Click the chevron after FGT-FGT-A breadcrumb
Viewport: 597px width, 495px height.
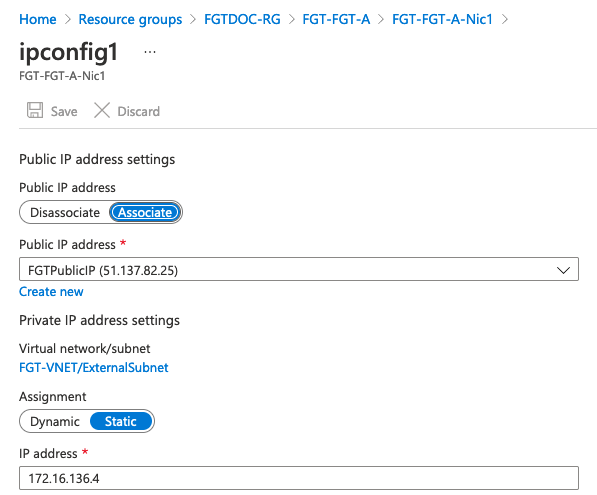tap(381, 19)
